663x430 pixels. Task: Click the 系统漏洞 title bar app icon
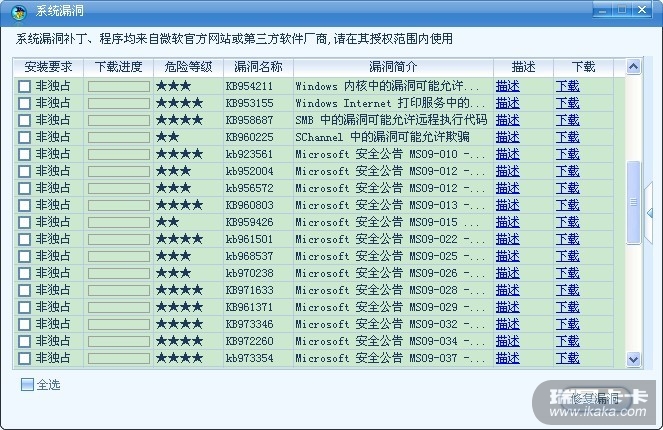(x=18, y=12)
